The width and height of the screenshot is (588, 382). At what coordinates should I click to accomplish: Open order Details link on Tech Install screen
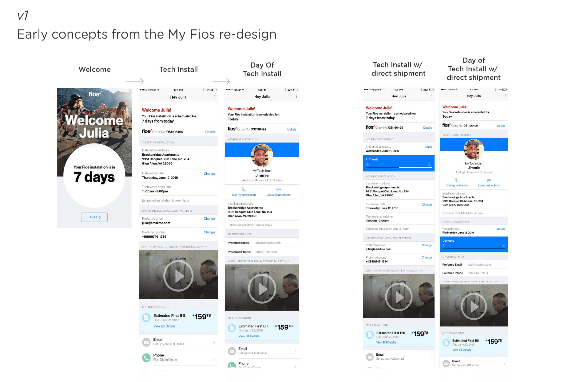[210, 132]
